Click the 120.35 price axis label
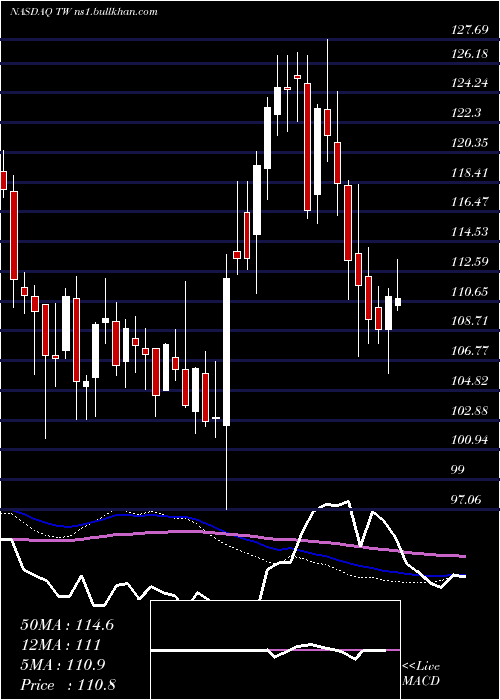This screenshot has width=500, height=700. [468, 143]
